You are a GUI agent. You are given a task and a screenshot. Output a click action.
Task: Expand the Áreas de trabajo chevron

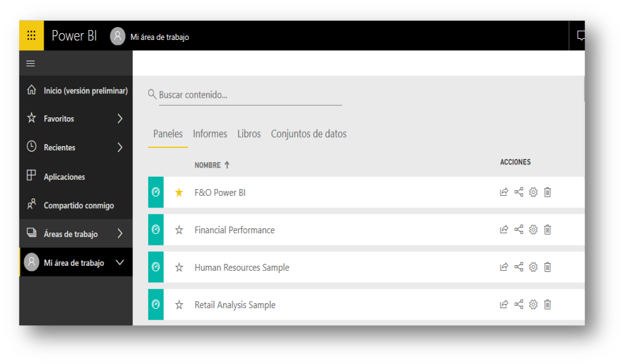120,233
